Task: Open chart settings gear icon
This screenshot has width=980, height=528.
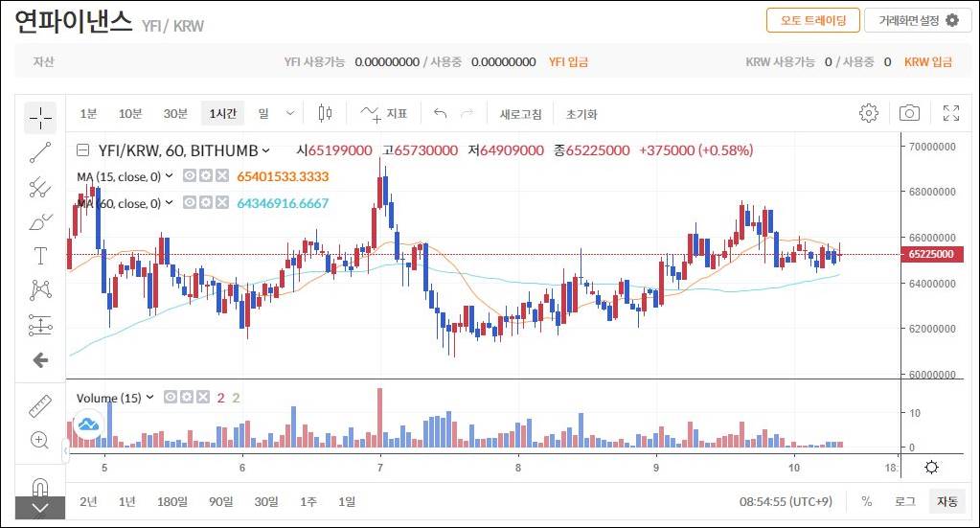Action: (868, 113)
